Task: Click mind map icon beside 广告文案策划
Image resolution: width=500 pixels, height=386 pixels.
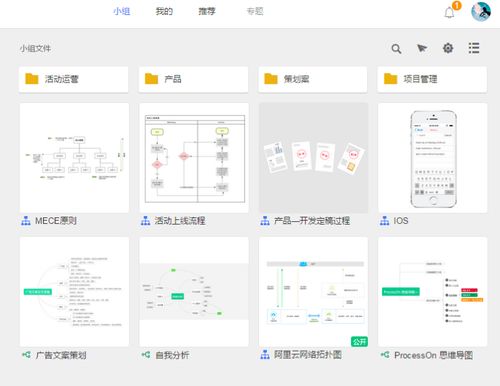Action: [x=26, y=355]
